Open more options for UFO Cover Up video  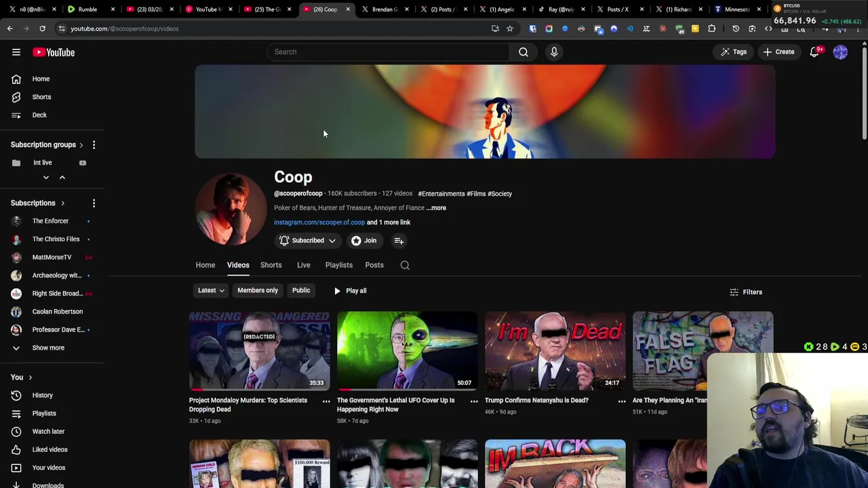click(474, 401)
